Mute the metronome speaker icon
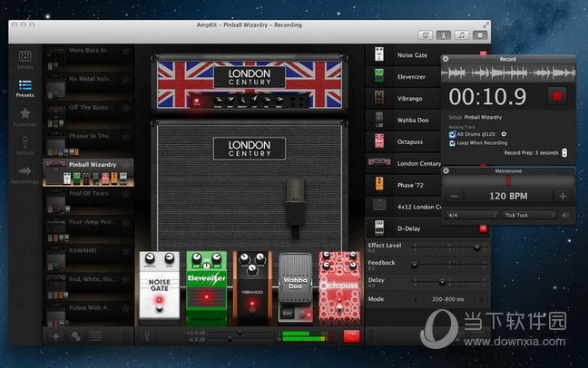Image resolution: width=588 pixels, height=368 pixels. [x=565, y=215]
